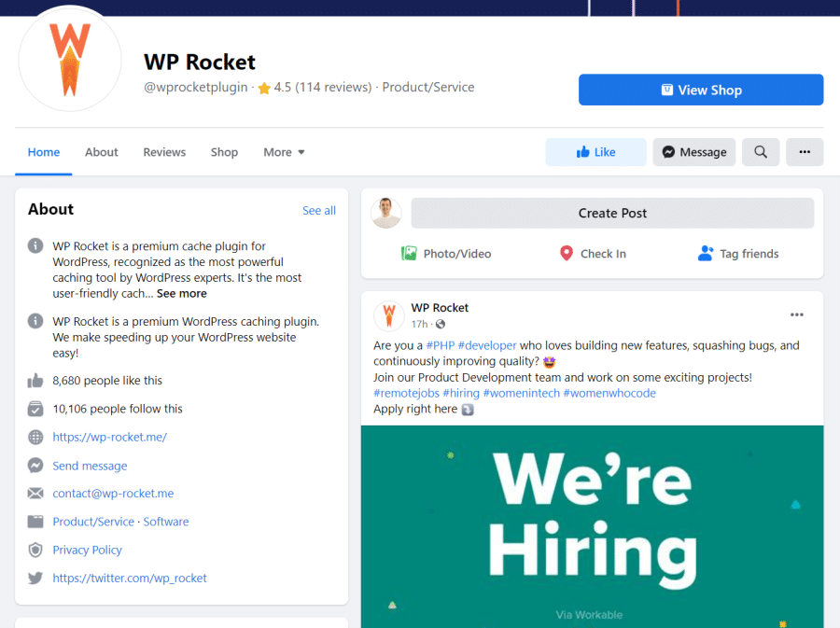Click the info icon beside premium WordPress caching plugin

pos(35,321)
